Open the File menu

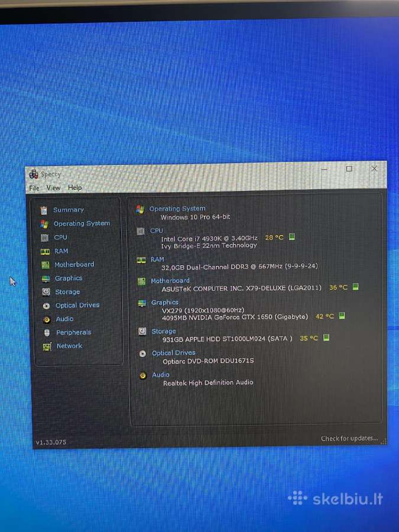[x=34, y=188]
